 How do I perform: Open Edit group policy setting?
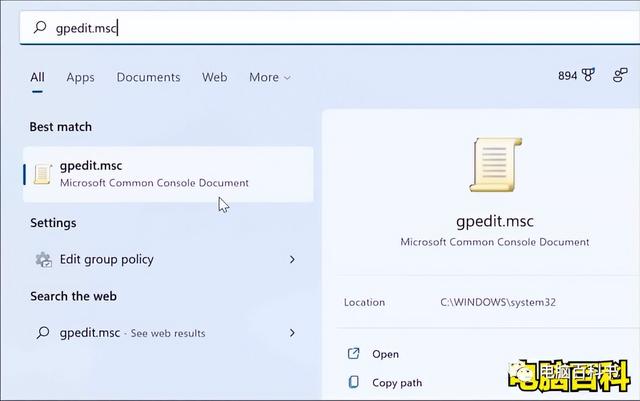pyautogui.click(x=166, y=259)
